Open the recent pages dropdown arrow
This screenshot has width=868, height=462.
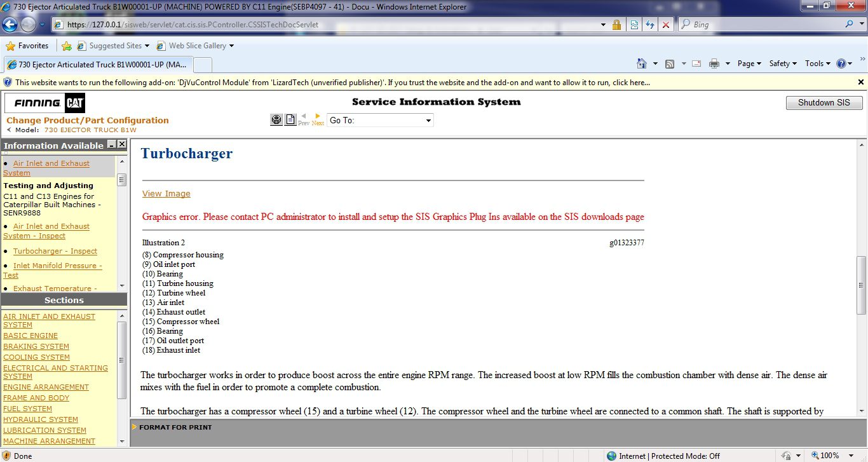(43, 25)
